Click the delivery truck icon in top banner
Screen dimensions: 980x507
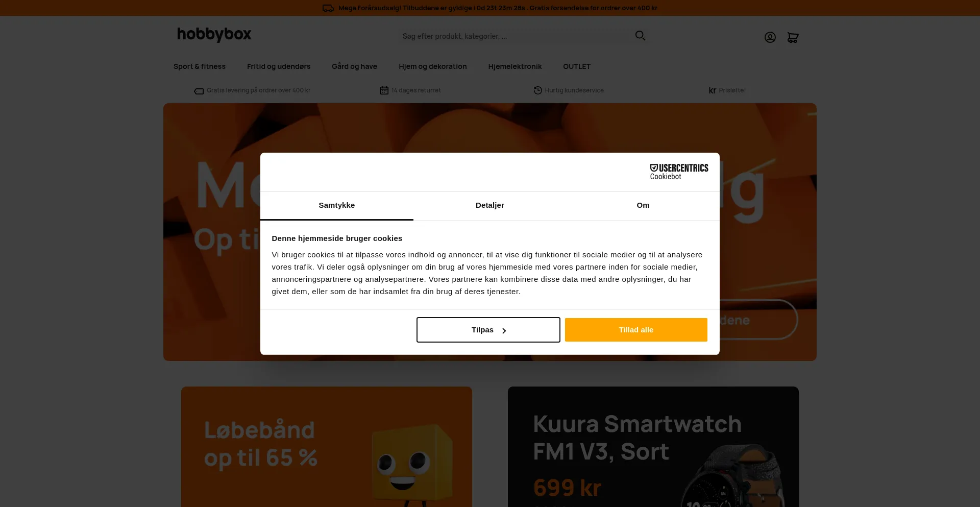coord(328,8)
